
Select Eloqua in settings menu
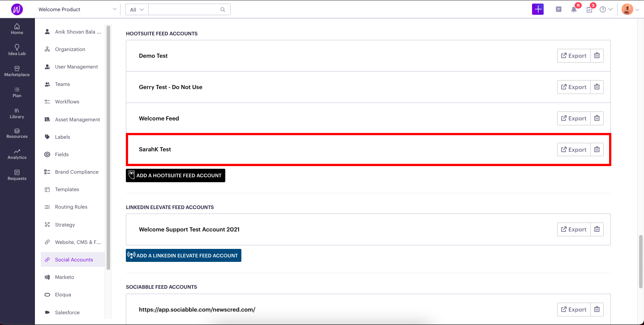[73, 295]
